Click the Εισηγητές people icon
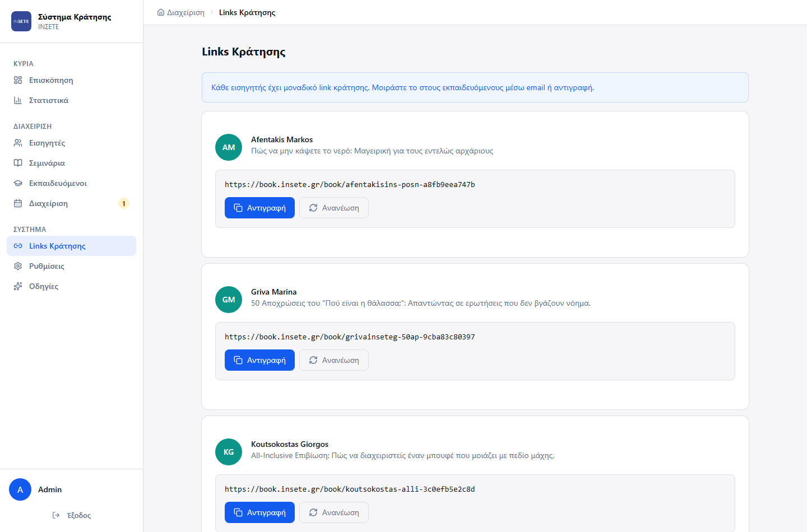 [18, 143]
